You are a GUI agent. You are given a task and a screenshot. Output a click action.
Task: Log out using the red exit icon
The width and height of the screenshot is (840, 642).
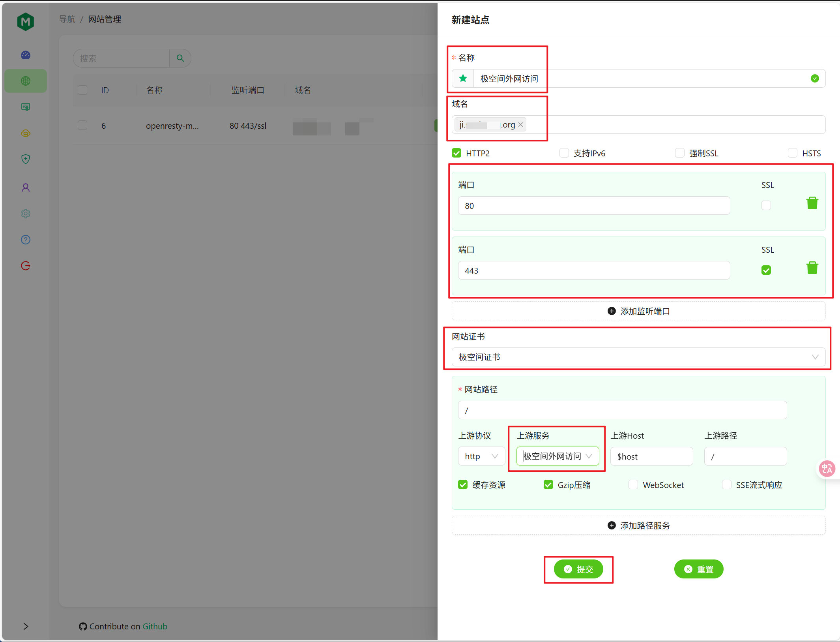click(25, 265)
